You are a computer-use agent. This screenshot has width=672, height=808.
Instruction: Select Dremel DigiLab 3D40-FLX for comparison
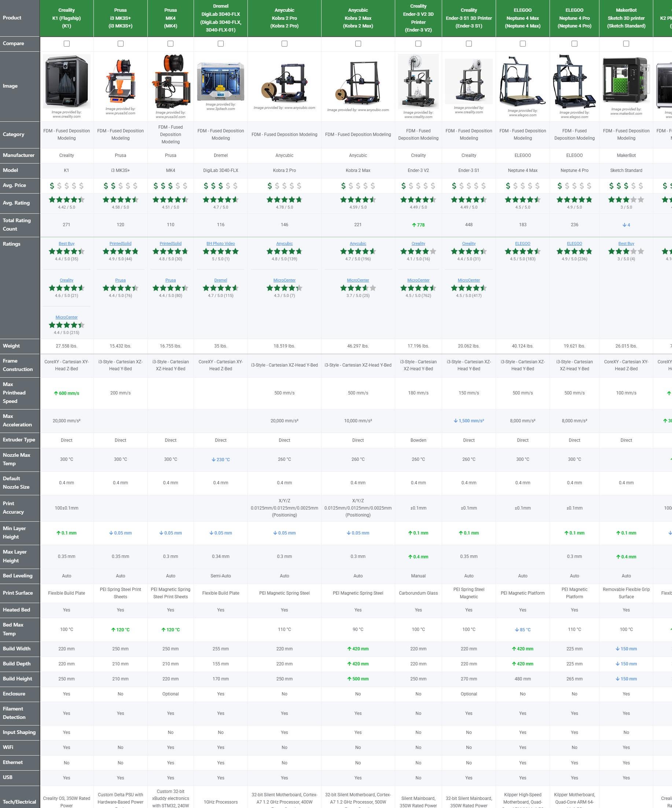[220, 44]
